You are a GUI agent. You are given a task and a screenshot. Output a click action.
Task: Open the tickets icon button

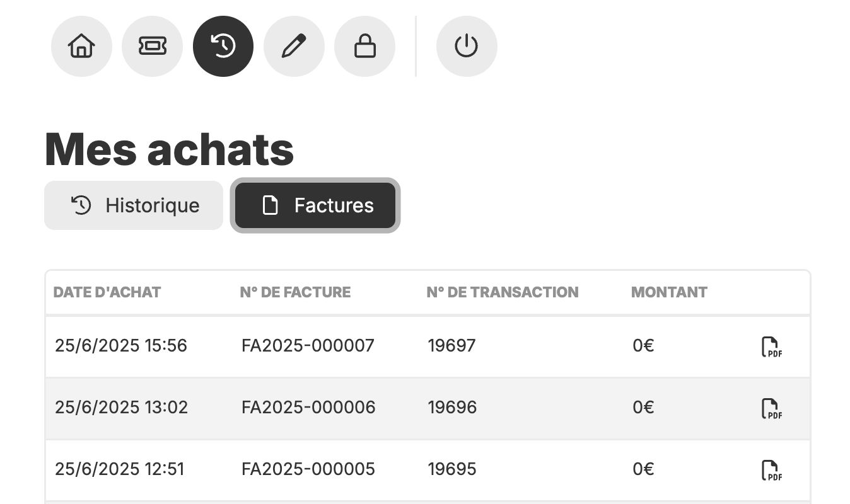[152, 47]
